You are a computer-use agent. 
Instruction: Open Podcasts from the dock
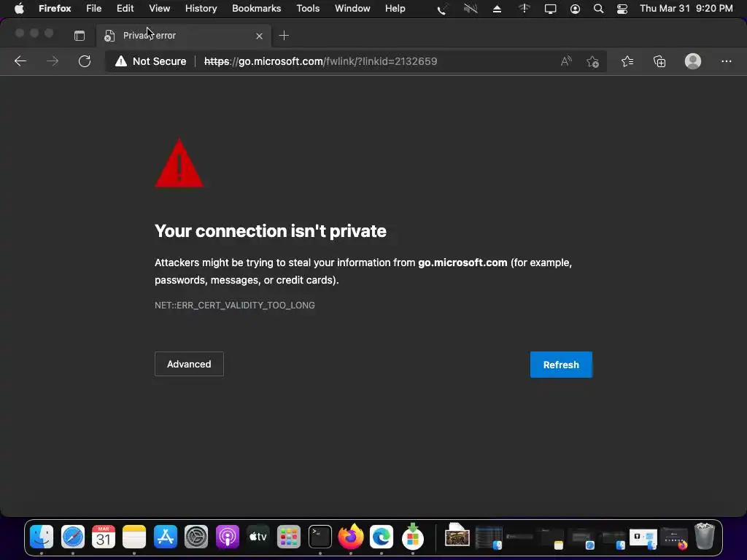tap(228, 537)
